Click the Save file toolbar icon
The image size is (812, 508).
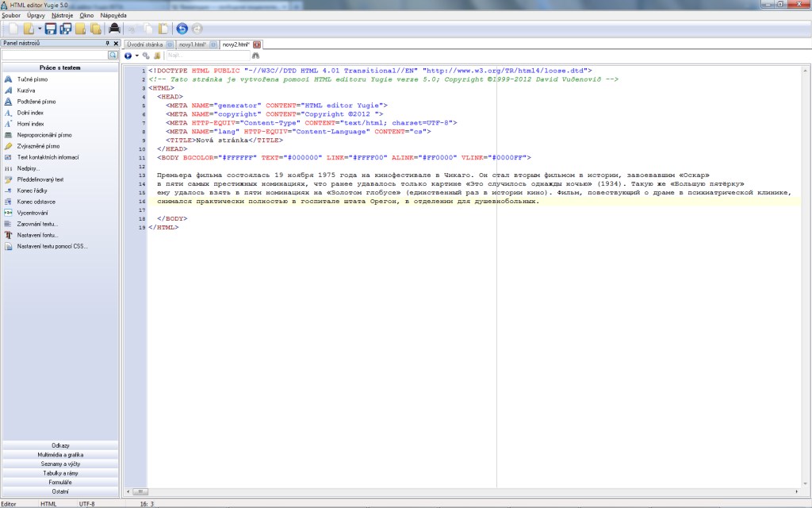(51, 29)
